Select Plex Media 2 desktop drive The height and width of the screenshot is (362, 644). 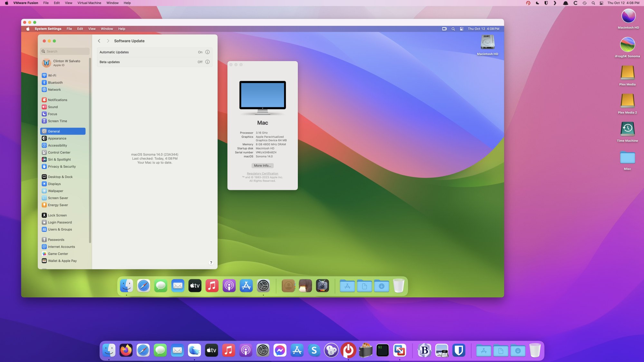[x=628, y=104]
